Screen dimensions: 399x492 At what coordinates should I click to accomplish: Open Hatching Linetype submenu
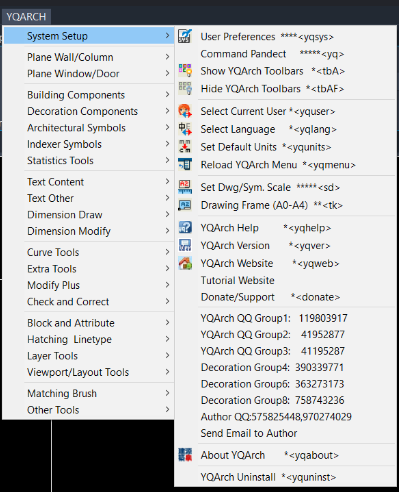click(x=89, y=339)
